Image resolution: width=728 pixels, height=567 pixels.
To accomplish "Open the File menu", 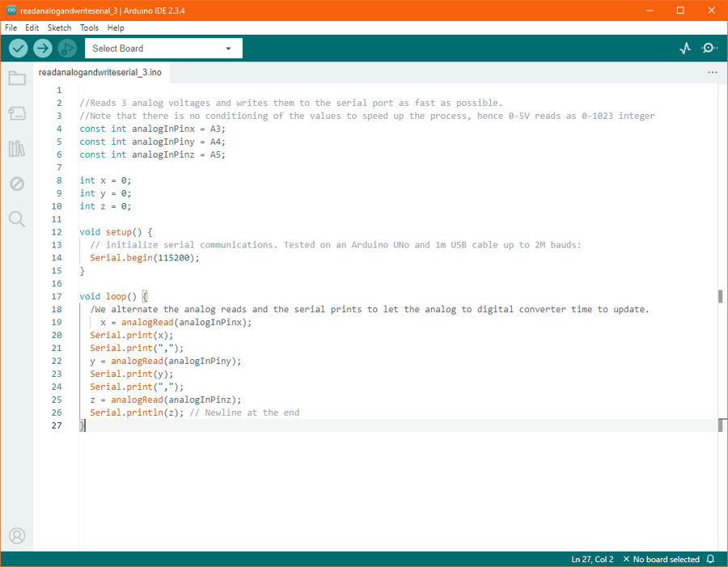I will coord(11,28).
